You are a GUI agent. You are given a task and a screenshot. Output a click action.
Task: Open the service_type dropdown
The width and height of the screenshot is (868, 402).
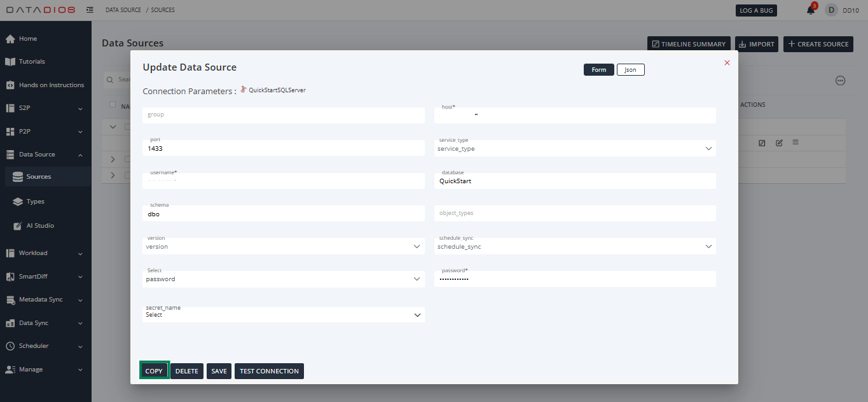click(x=575, y=149)
